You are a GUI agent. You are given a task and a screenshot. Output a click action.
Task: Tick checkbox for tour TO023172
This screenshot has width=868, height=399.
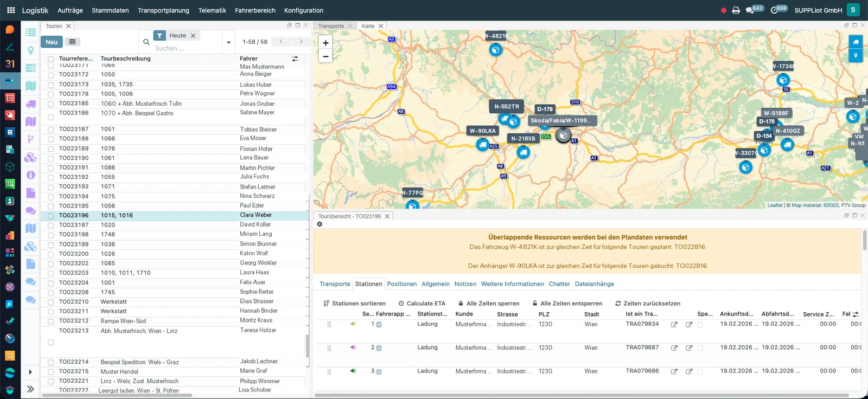tap(50, 75)
